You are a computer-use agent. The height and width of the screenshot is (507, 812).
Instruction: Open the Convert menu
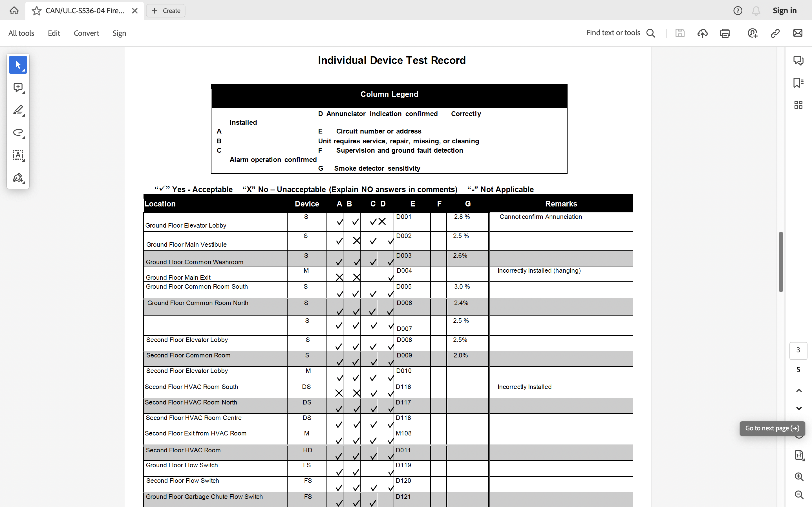(86, 33)
